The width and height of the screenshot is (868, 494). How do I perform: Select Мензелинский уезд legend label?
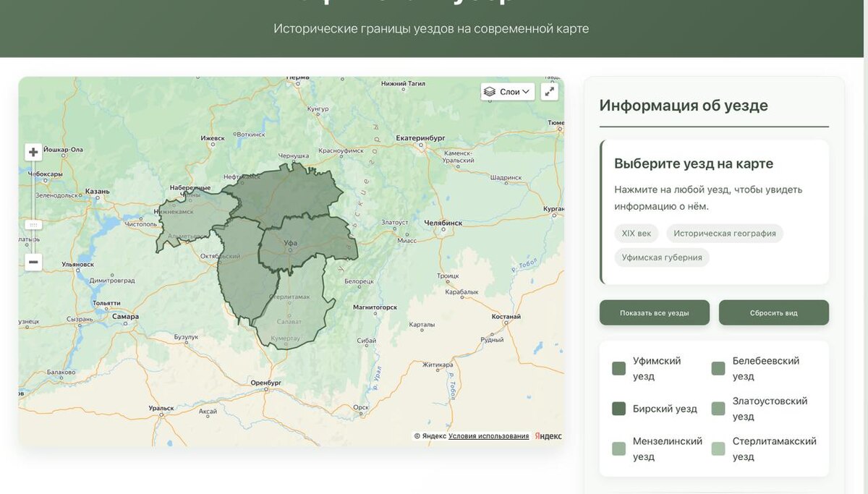coord(668,448)
